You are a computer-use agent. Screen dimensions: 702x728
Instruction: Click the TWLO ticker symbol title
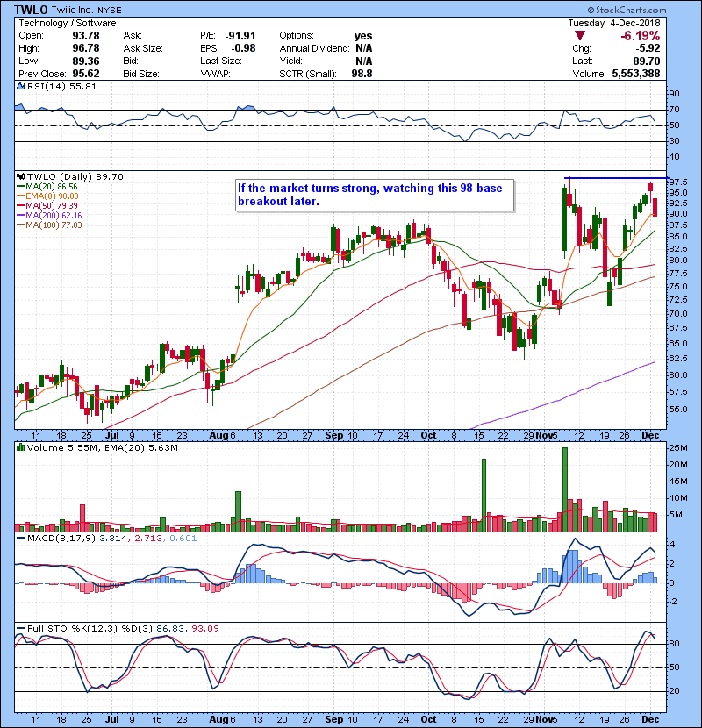point(31,10)
